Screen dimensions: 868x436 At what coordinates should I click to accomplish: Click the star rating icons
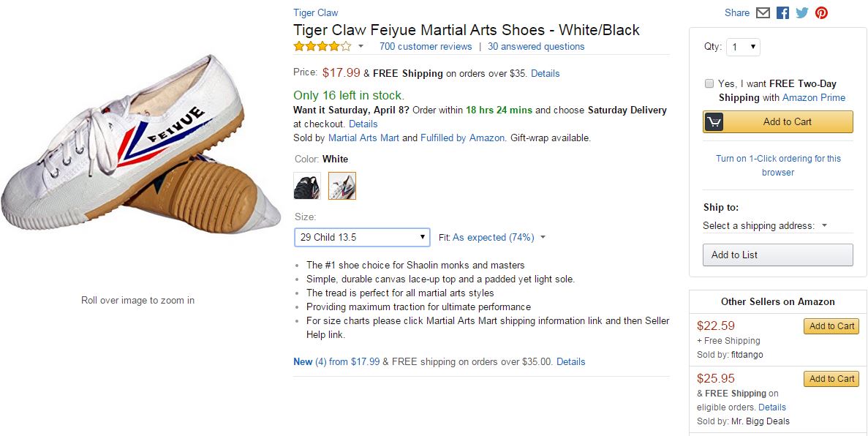[322, 46]
